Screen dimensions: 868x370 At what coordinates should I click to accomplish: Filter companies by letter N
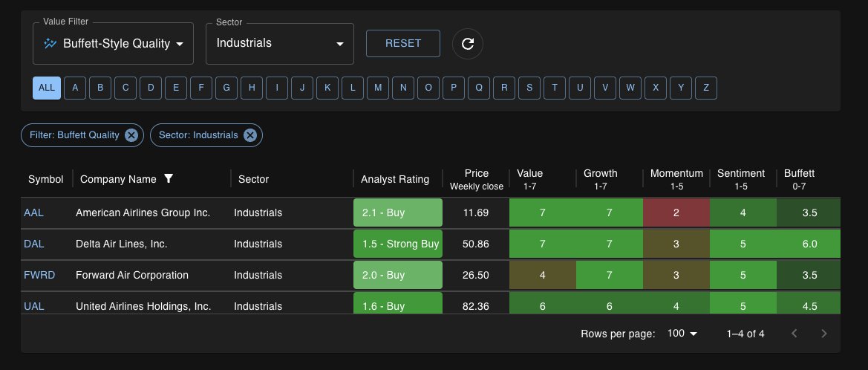coord(403,88)
